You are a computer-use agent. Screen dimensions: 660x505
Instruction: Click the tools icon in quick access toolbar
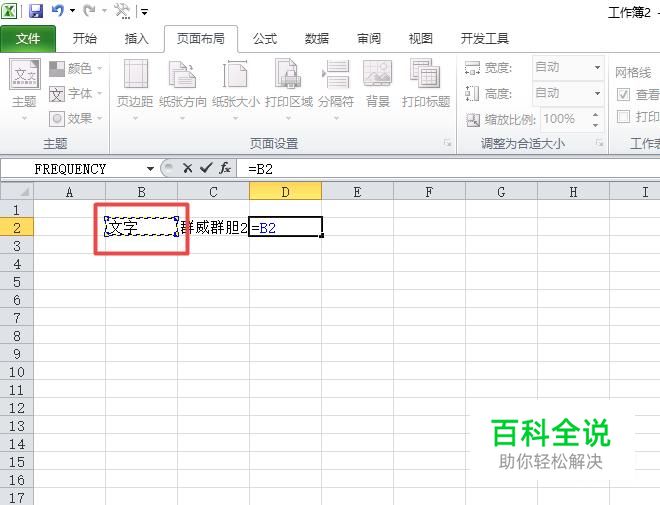(122, 11)
